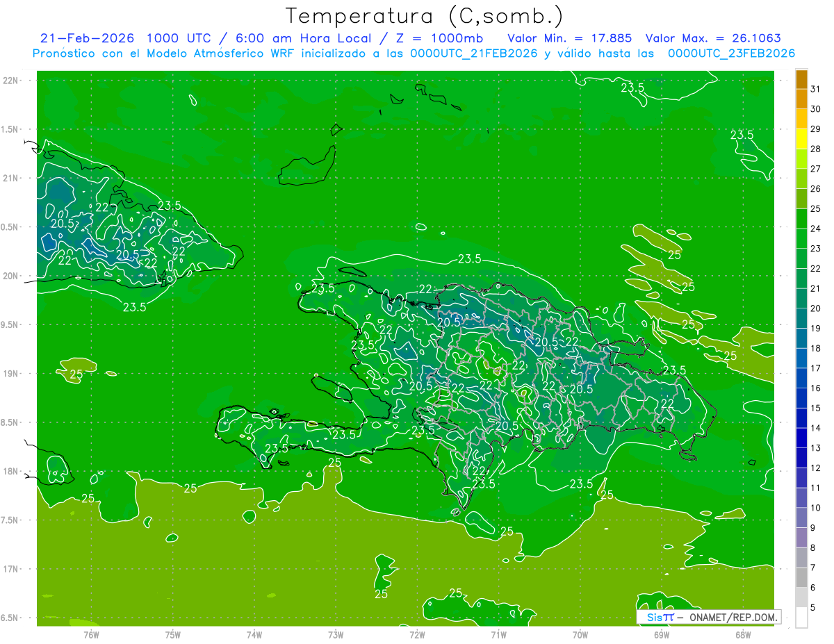Click the '70W' longitude axis label

pyautogui.click(x=580, y=634)
